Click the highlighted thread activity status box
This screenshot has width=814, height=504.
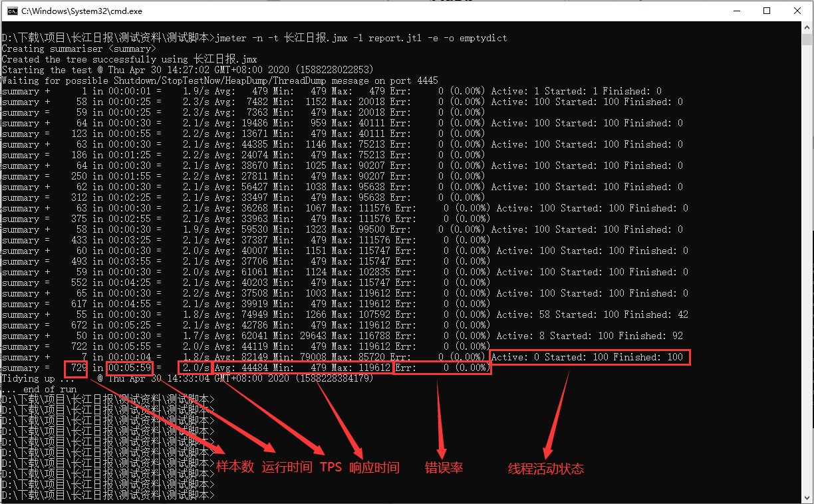[x=589, y=357]
